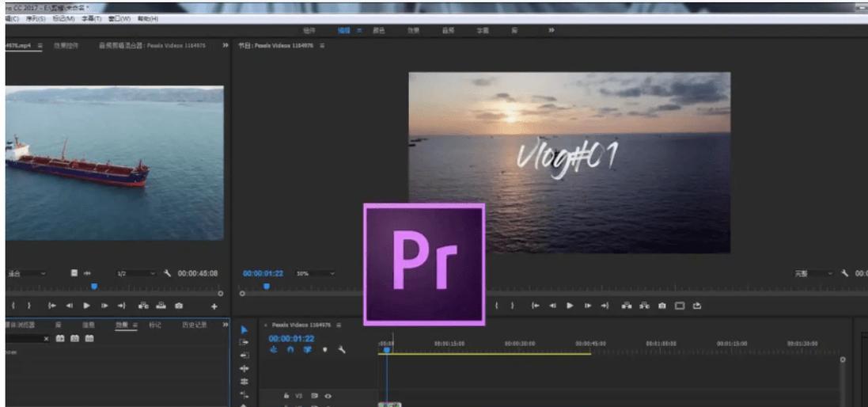
Task: Toggle V3 sync lock icon
Action: pos(314,396)
